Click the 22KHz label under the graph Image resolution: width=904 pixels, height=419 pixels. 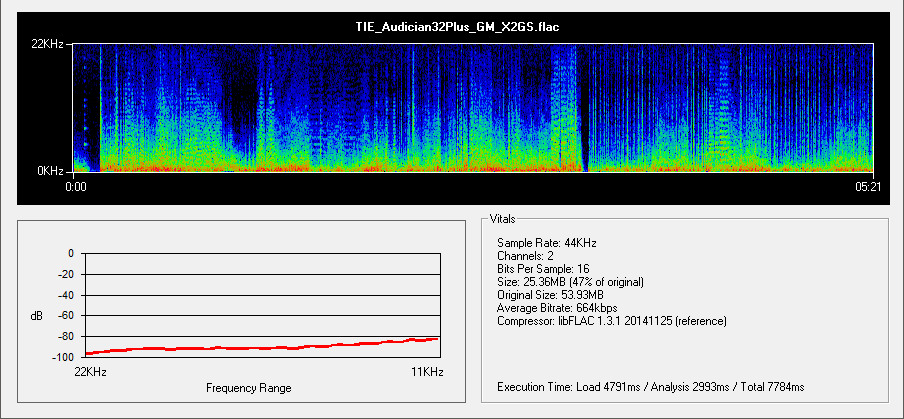[91, 371]
